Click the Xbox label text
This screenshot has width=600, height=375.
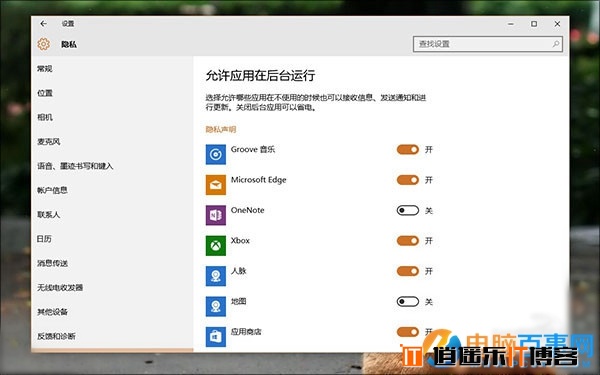point(240,240)
